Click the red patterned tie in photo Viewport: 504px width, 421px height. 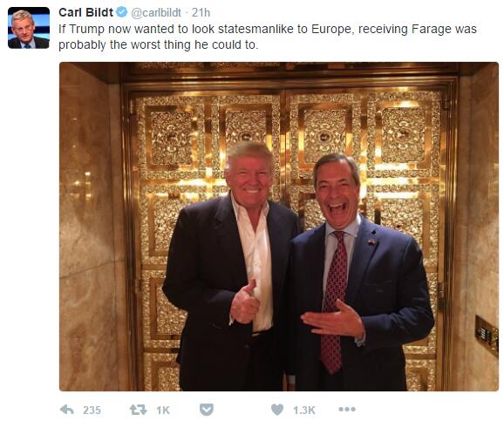click(335, 301)
